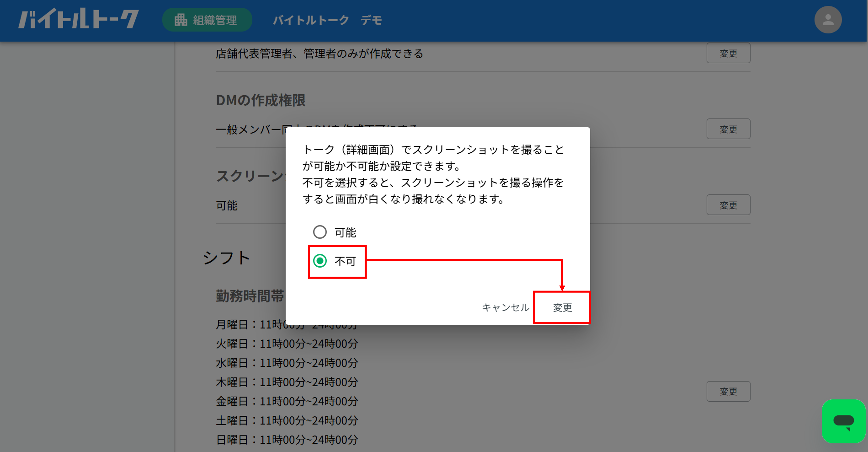The image size is (868, 452).
Task: Open the green chat support widget
Action: tap(843, 421)
